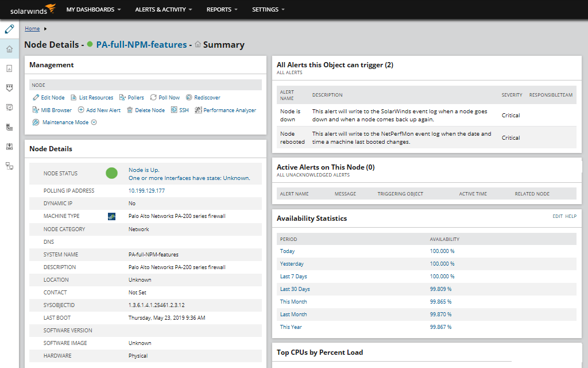The width and height of the screenshot is (588, 368).
Task: Open Performance Analyzer with its chart icon
Action: (198, 109)
